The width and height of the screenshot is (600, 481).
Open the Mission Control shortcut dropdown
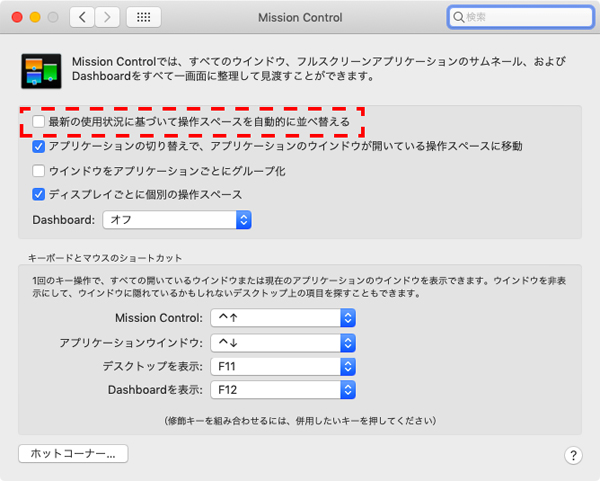coord(283,318)
